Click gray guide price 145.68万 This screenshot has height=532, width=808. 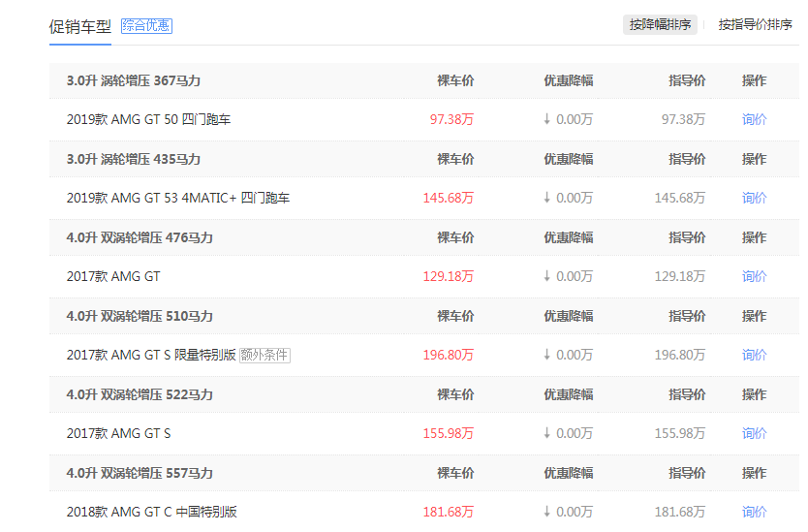click(680, 198)
